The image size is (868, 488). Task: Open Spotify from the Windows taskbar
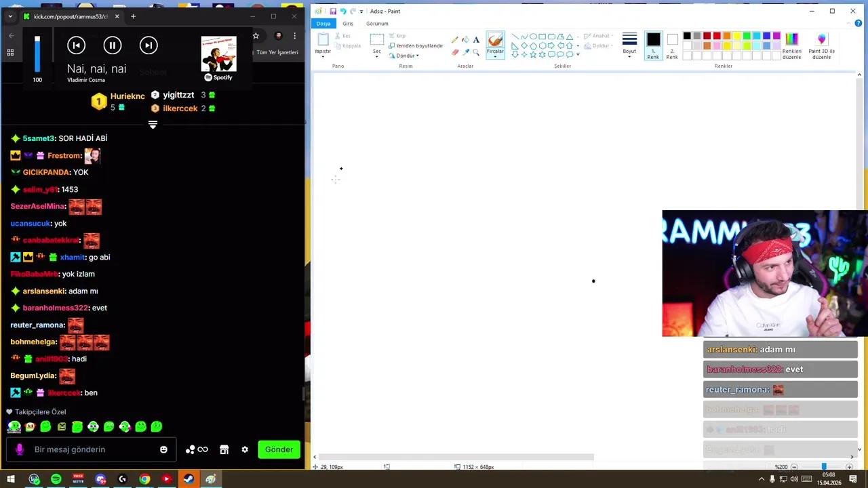pos(56,479)
